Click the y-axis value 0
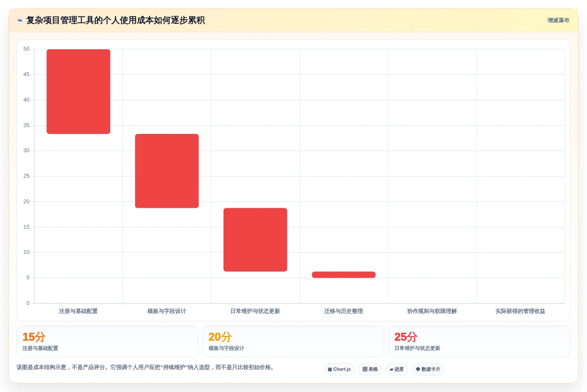The height and width of the screenshot is (392, 587). [x=28, y=303]
